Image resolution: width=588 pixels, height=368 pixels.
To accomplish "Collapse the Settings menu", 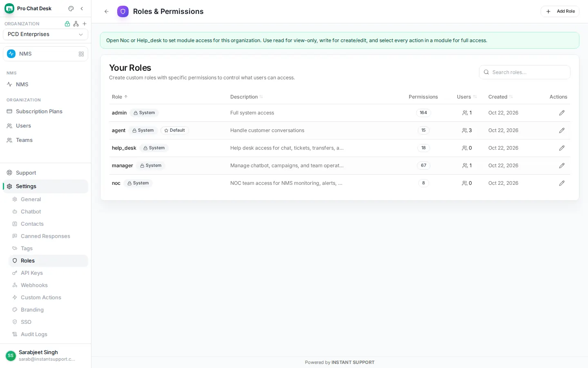I will (x=45, y=186).
